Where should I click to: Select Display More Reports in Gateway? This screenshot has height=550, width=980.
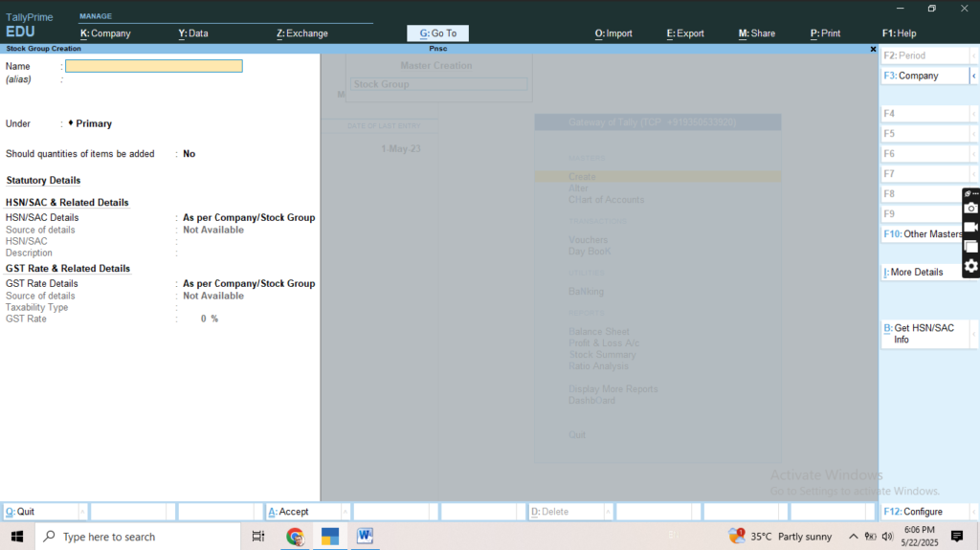pyautogui.click(x=612, y=388)
